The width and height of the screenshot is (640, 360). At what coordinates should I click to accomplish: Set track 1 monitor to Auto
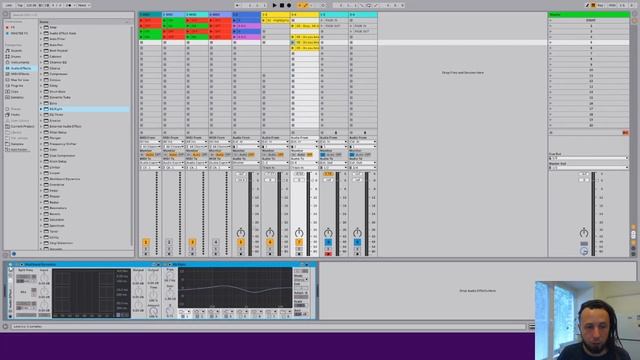150,155
